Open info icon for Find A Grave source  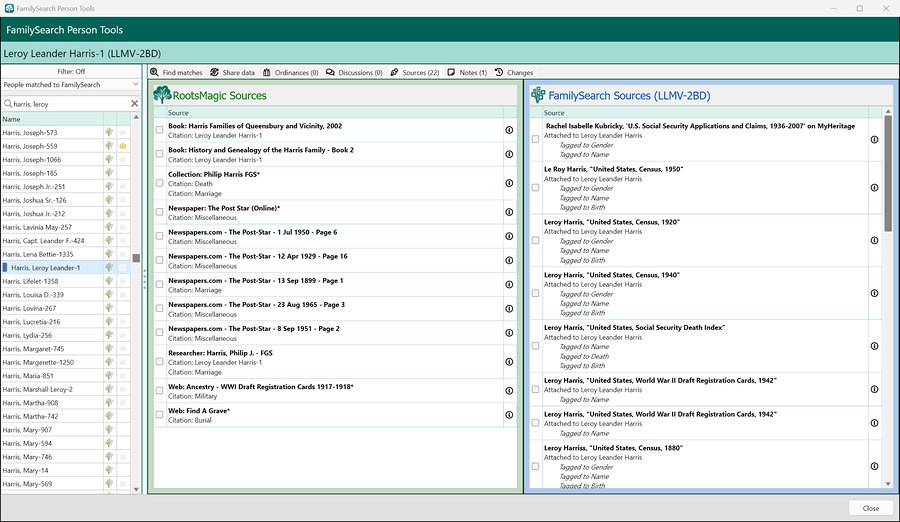point(509,415)
